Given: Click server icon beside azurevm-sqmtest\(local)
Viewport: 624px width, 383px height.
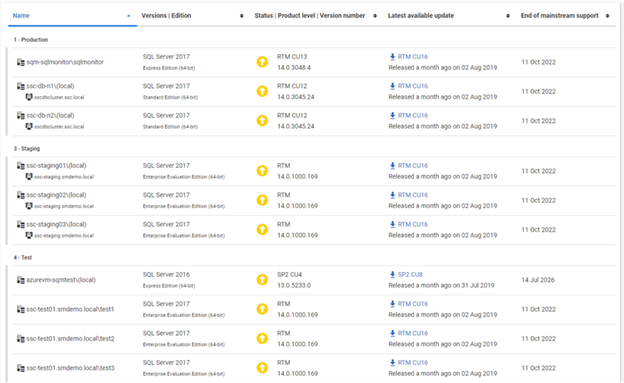Looking at the screenshot, I should (21, 280).
